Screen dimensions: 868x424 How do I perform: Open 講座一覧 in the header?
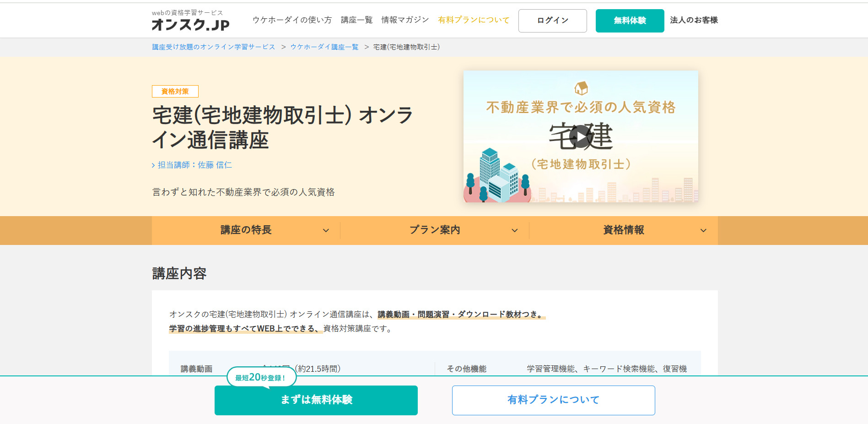356,20
